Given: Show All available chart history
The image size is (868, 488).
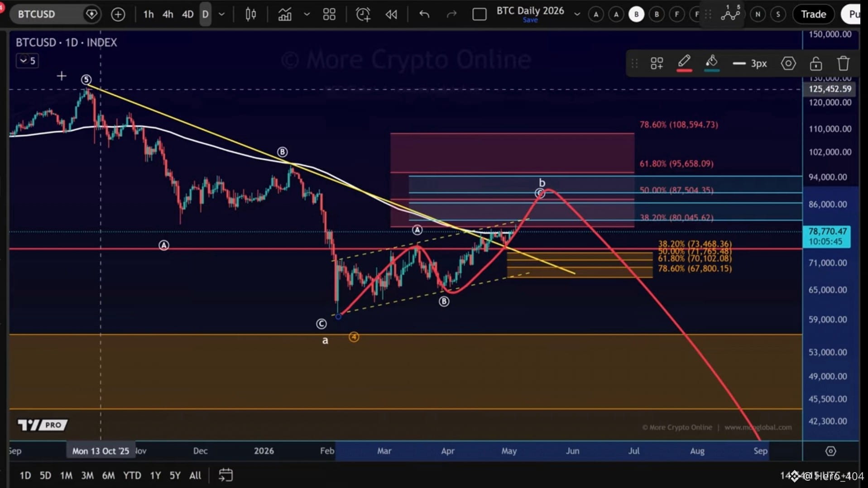Looking at the screenshot, I should [195, 475].
